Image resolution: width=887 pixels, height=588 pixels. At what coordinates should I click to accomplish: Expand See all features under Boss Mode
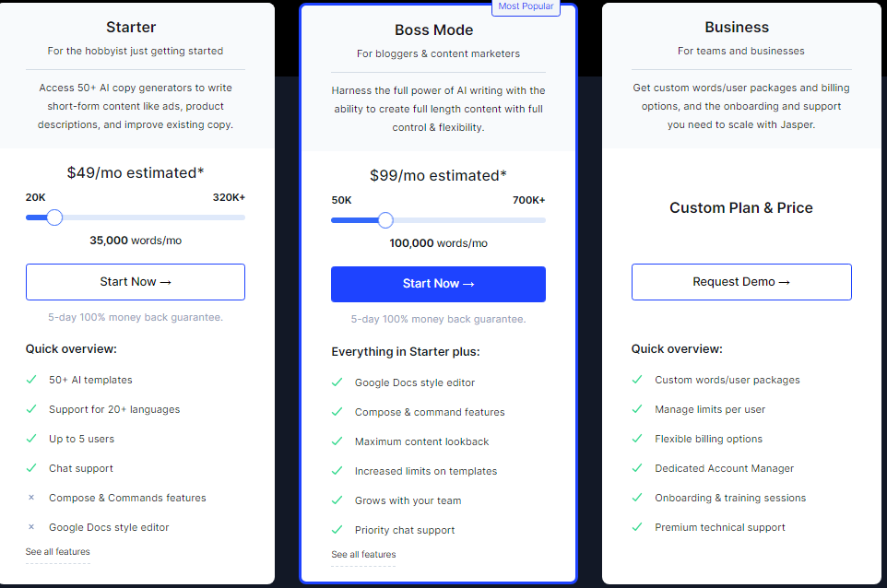[x=363, y=555]
